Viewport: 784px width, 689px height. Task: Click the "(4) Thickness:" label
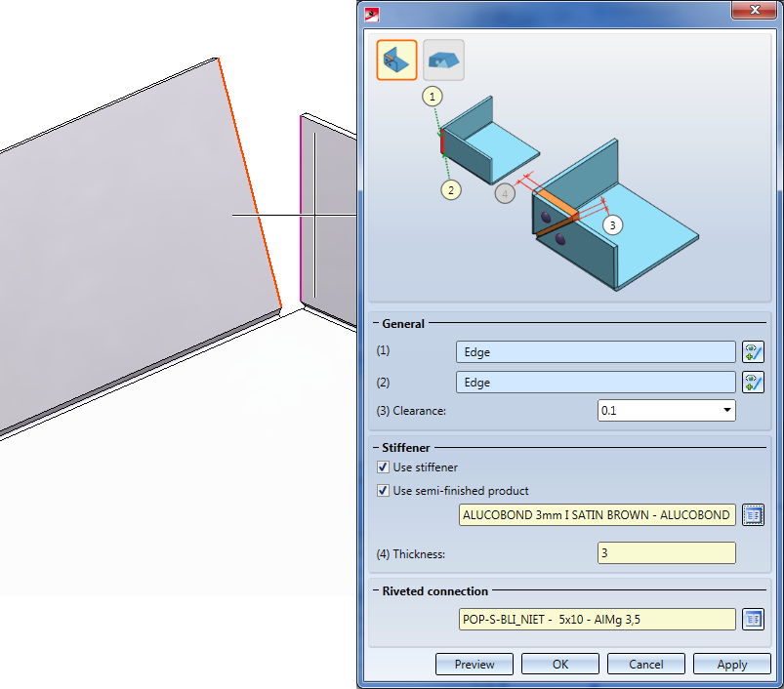(x=410, y=554)
